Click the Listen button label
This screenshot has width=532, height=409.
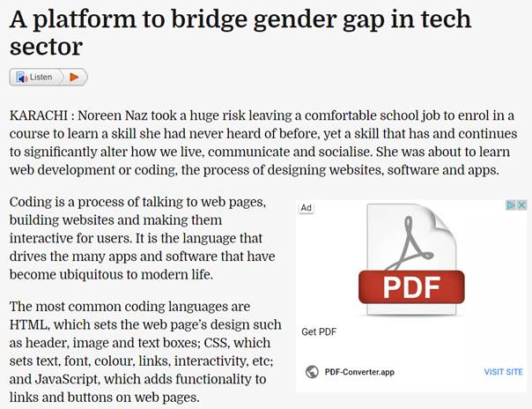(41, 78)
